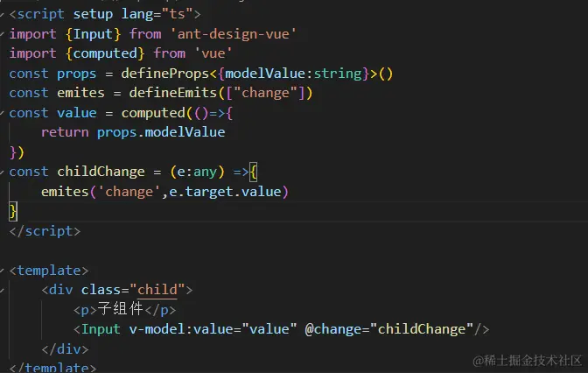Click the underlined child class name
This screenshot has height=373, width=588.
(x=157, y=290)
